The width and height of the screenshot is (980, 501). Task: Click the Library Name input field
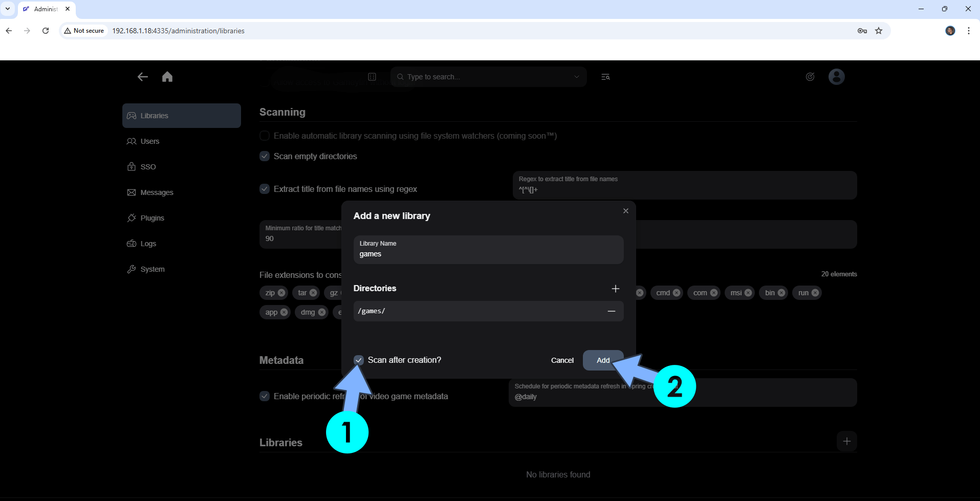pyautogui.click(x=488, y=250)
